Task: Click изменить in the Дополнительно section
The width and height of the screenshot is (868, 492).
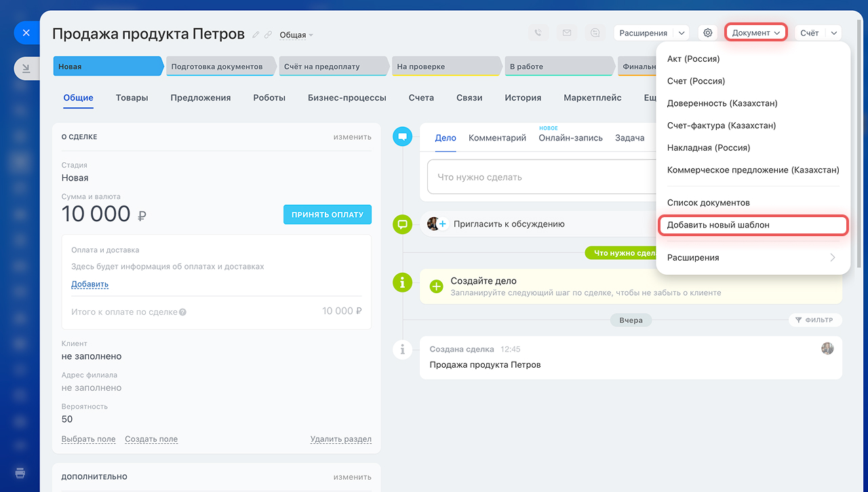Action: tap(352, 477)
